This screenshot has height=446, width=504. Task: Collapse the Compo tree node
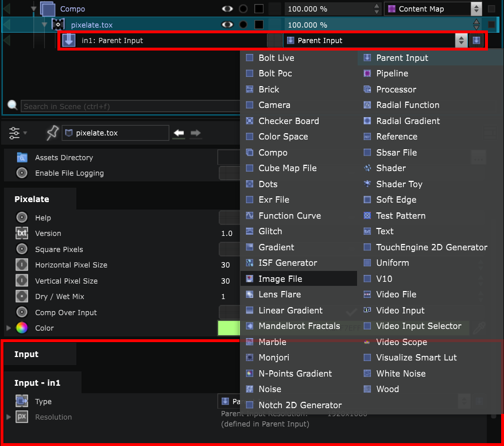pos(34,9)
